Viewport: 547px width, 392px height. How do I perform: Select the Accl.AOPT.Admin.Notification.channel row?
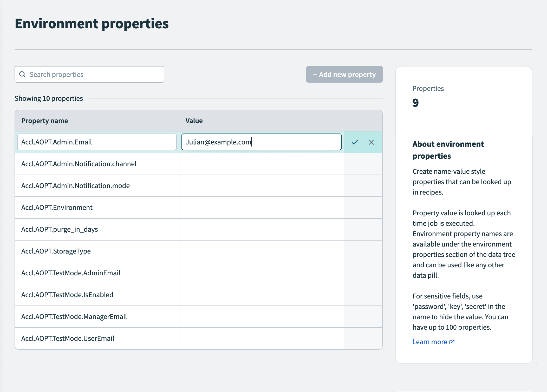point(79,164)
